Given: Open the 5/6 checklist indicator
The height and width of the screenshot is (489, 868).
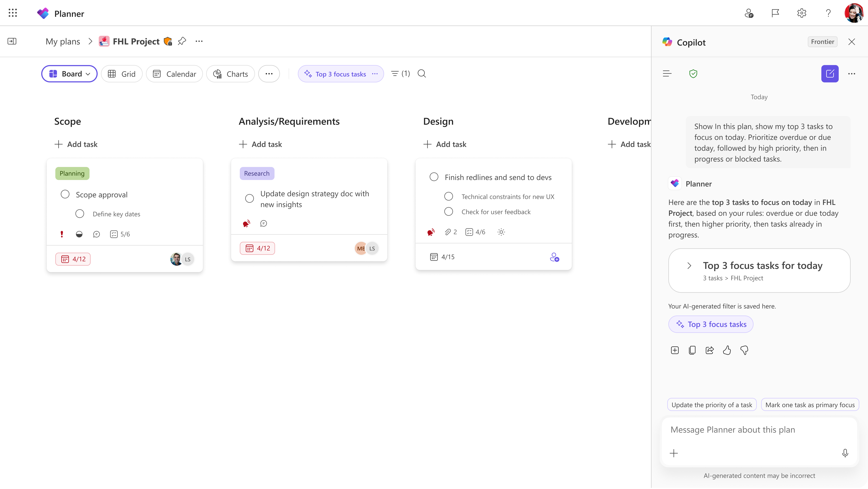Looking at the screenshot, I should (x=120, y=234).
